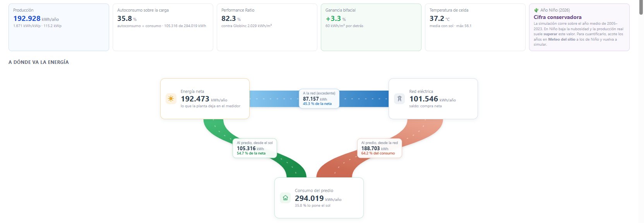The height and width of the screenshot is (223, 644).
Task: Click the Año Niño (2026) label
Action: coord(555,10)
